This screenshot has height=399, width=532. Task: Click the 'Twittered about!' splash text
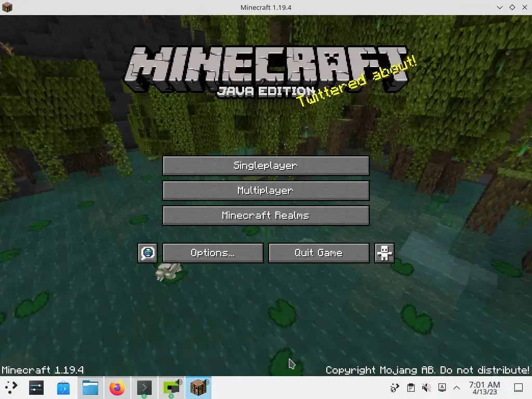coord(356,81)
